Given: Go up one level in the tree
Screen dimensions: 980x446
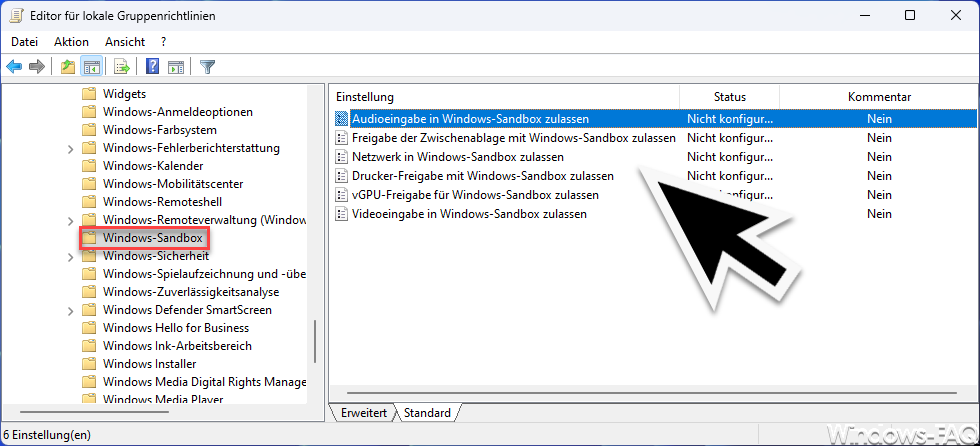Looking at the screenshot, I should (68, 66).
